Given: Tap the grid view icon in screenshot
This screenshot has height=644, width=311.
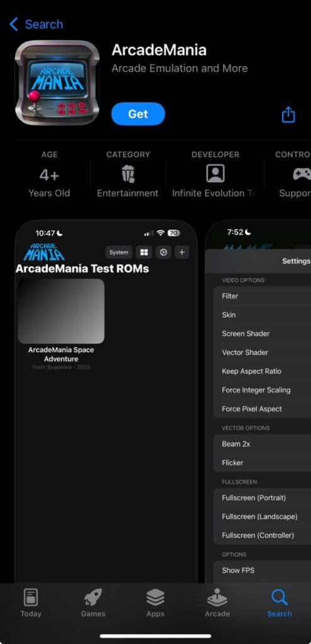Looking at the screenshot, I should click(x=144, y=252).
